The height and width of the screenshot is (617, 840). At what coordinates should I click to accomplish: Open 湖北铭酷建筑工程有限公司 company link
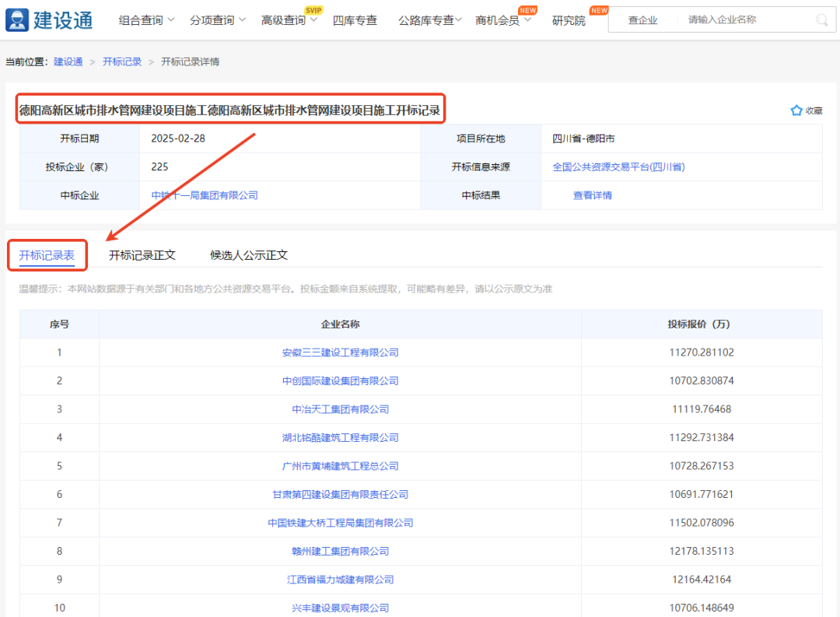(340, 437)
